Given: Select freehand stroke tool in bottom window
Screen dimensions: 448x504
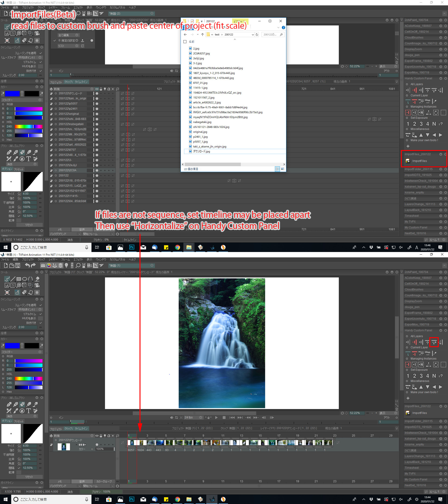Looking at the screenshot, I should click(7, 279).
